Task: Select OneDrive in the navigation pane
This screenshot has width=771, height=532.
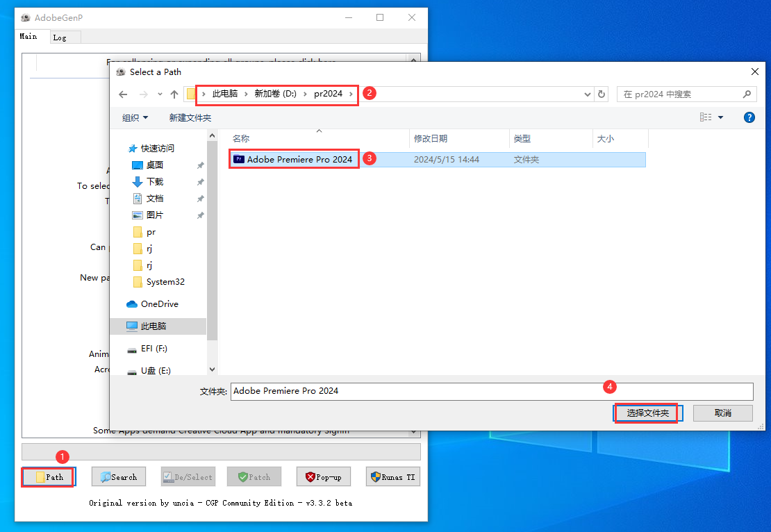Action: (x=159, y=304)
